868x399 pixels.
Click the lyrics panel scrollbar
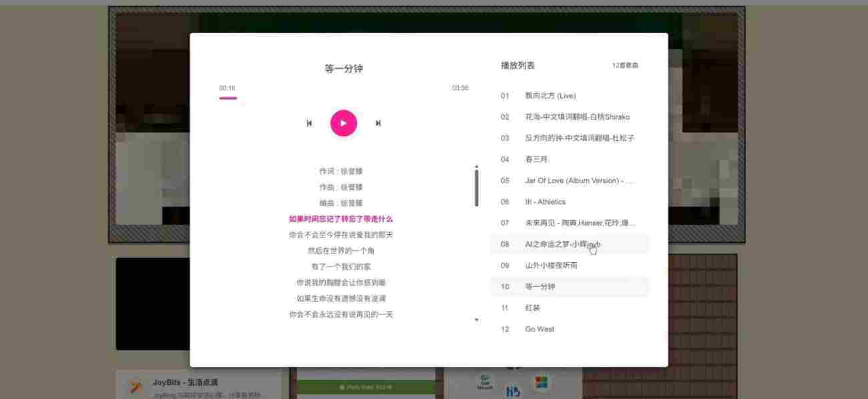[477, 187]
